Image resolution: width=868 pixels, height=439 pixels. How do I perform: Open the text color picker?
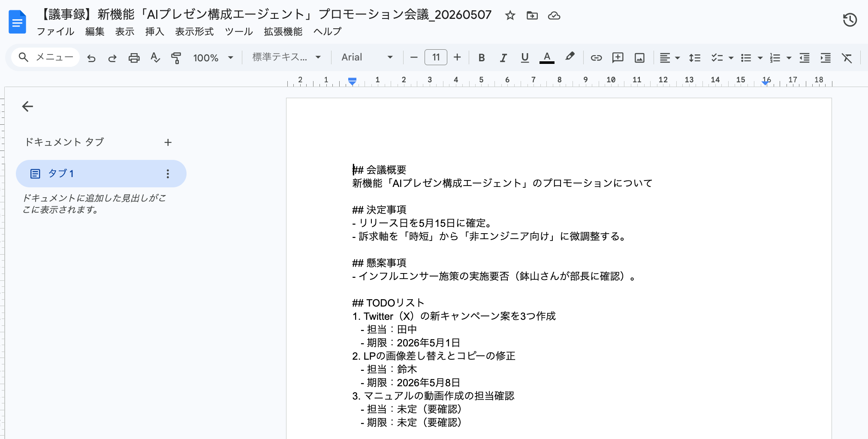pyautogui.click(x=547, y=58)
